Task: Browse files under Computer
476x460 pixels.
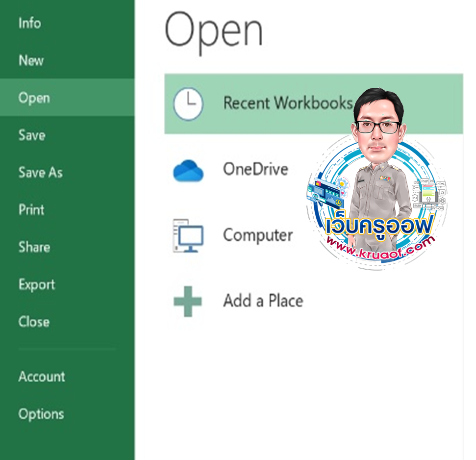Action: pyautogui.click(x=258, y=235)
